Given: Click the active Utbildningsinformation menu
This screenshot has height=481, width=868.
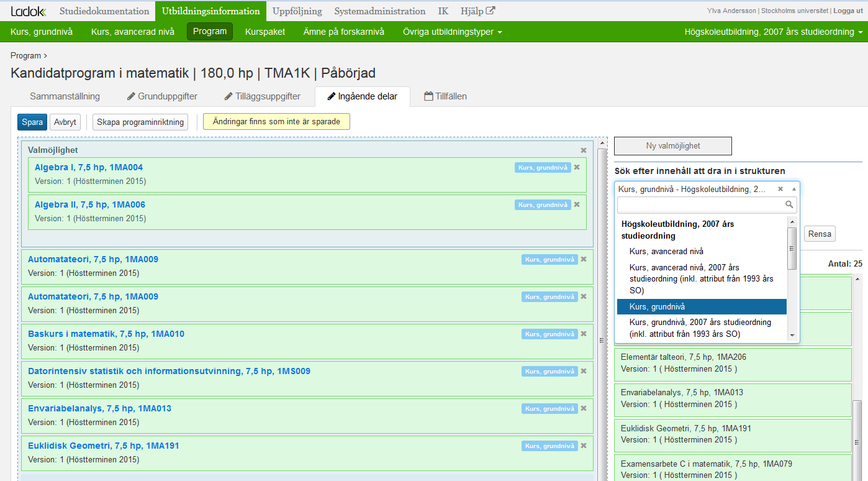Looking at the screenshot, I should click(x=210, y=11).
